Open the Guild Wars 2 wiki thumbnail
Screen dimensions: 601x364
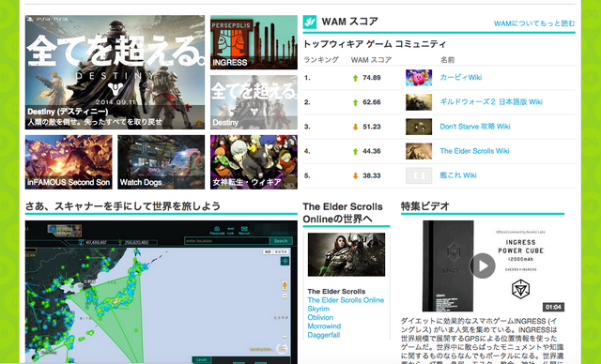(419, 102)
